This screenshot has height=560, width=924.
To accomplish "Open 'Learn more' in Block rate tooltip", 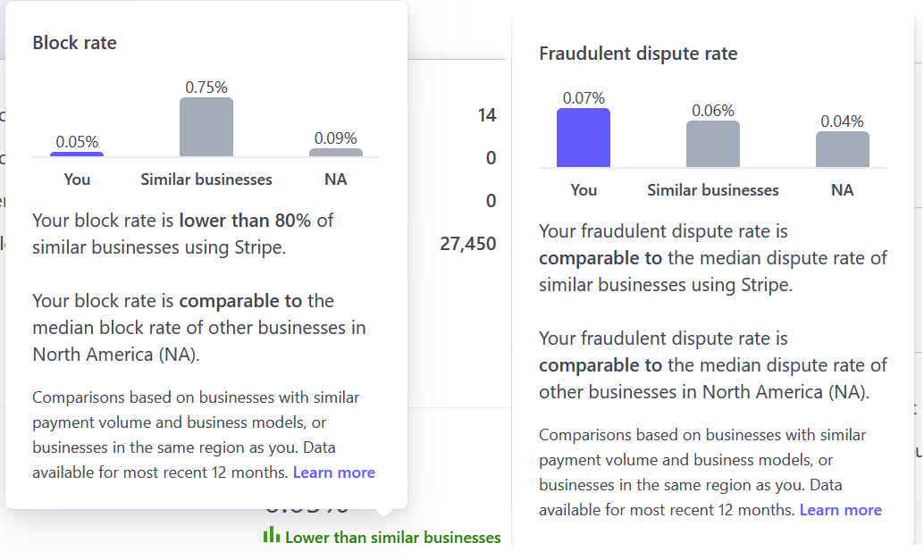I will point(333,472).
